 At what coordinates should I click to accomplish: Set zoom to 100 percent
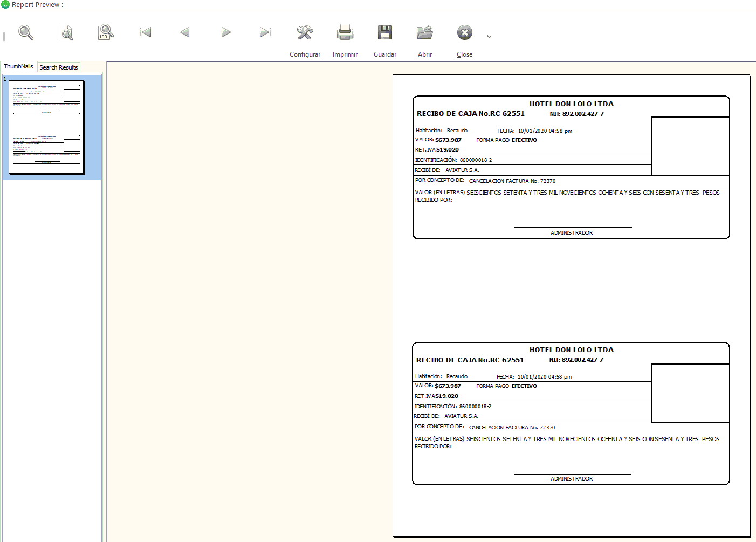click(106, 33)
